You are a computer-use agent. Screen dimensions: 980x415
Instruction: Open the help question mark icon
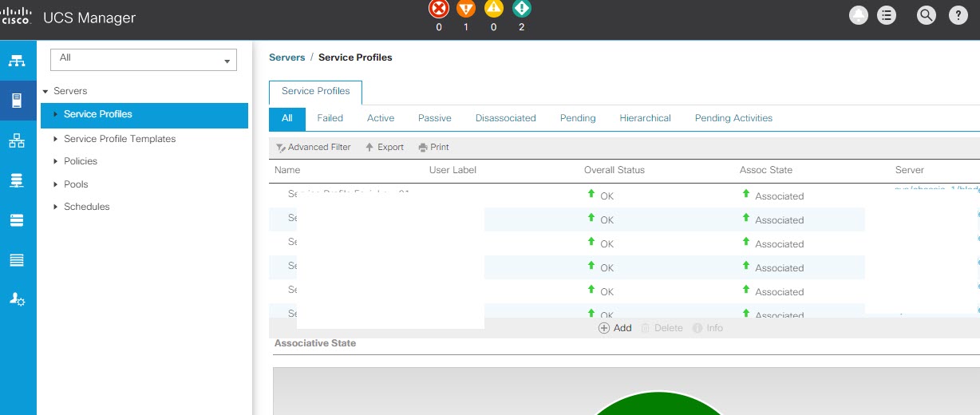[958, 15]
